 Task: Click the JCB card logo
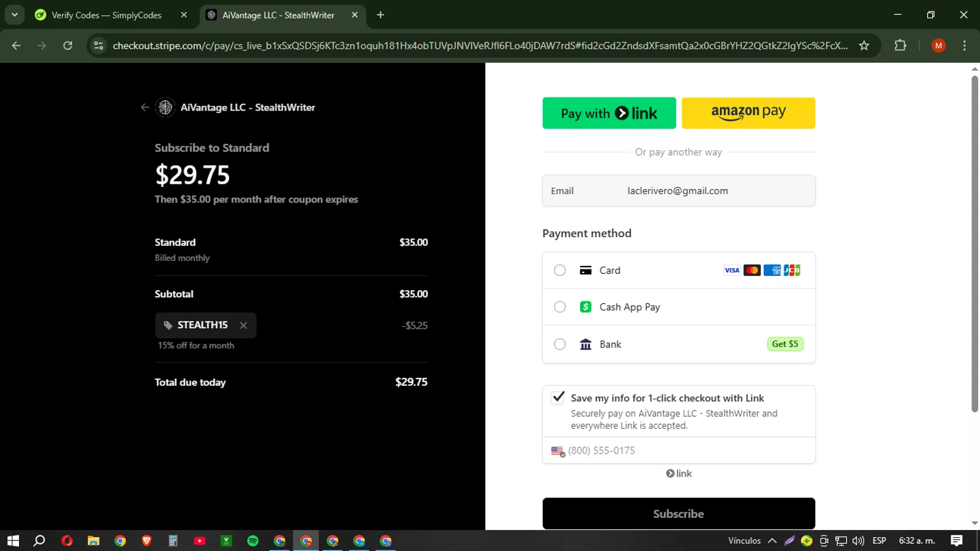click(792, 270)
